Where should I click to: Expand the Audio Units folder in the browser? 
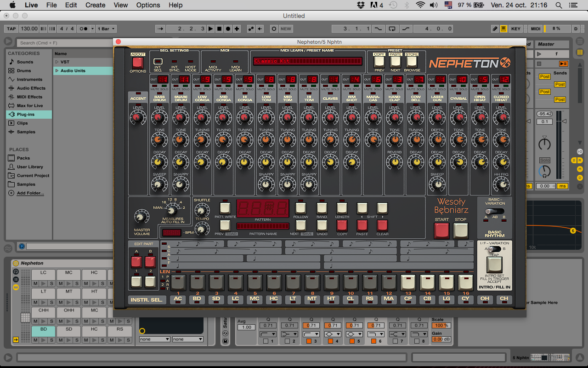[57, 71]
